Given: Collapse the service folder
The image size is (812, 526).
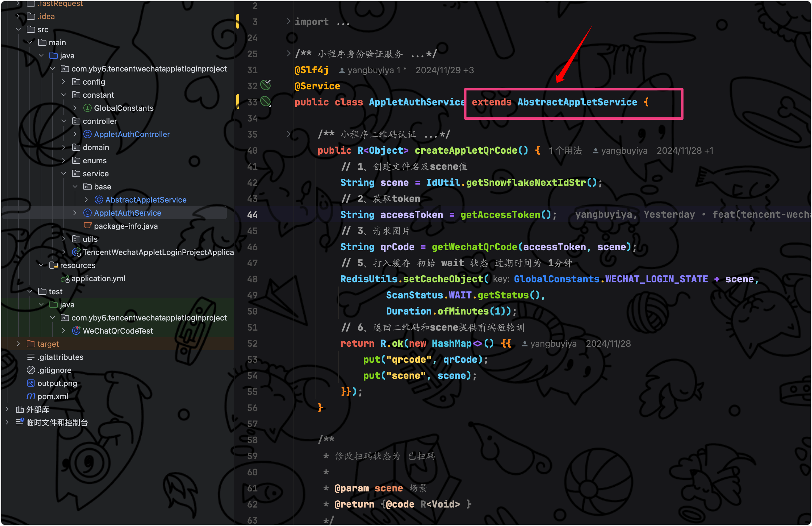Looking at the screenshot, I should (x=64, y=173).
